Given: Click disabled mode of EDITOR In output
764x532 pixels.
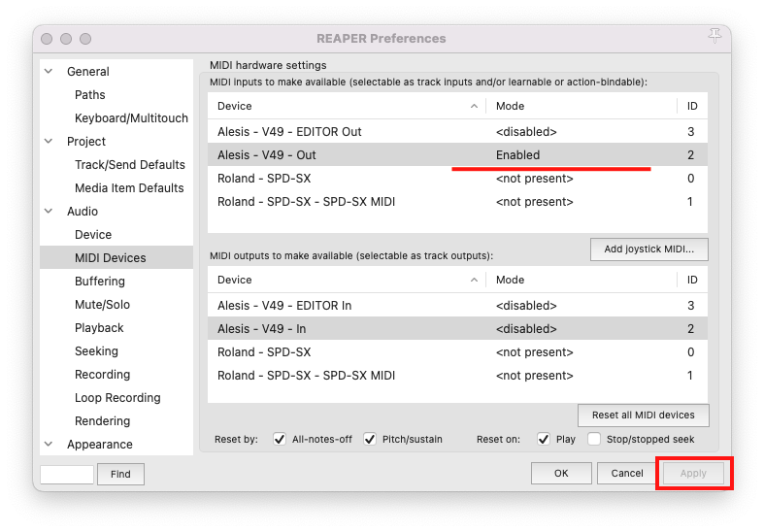Looking at the screenshot, I should coord(526,306).
